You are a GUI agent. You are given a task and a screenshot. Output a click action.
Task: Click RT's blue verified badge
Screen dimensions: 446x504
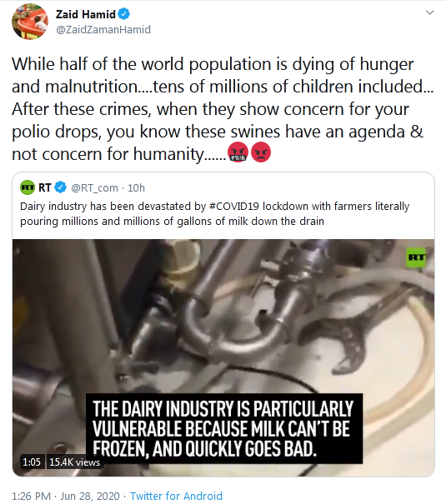pos(61,187)
